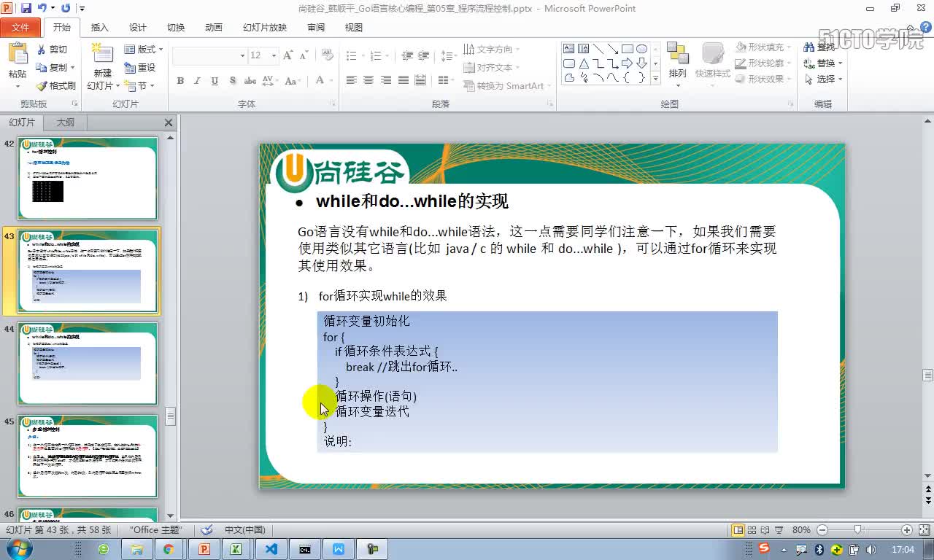934x560 pixels.
Task: Click the Redo/repeat icon in quick access toolbar
Action: (x=66, y=8)
